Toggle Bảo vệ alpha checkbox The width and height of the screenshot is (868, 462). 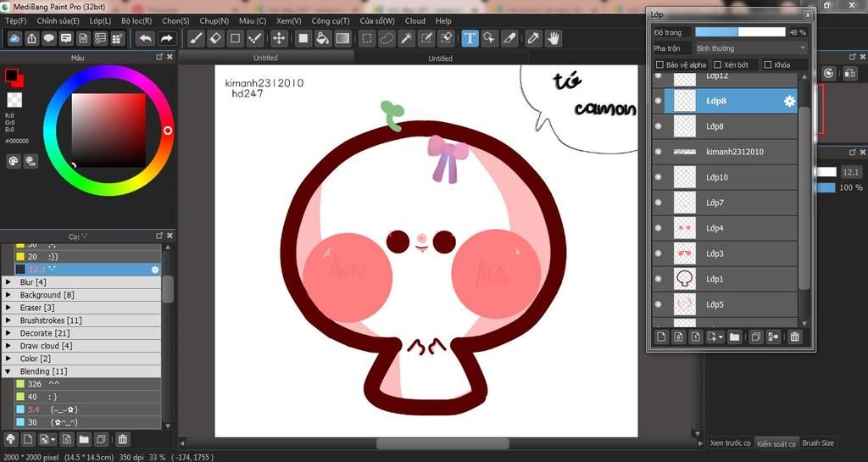659,64
